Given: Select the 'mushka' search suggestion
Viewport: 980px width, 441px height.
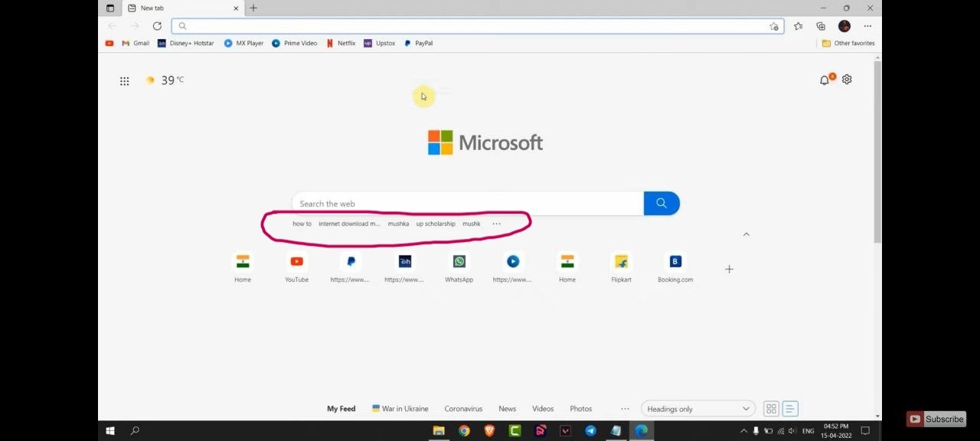Looking at the screenshot, I should point(398,224).
